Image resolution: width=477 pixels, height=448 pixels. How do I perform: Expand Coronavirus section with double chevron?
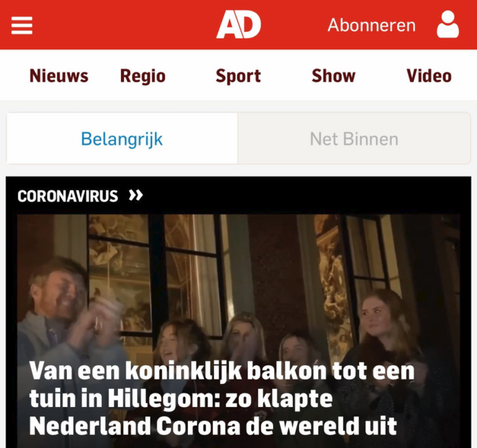(x=136, y=195)
